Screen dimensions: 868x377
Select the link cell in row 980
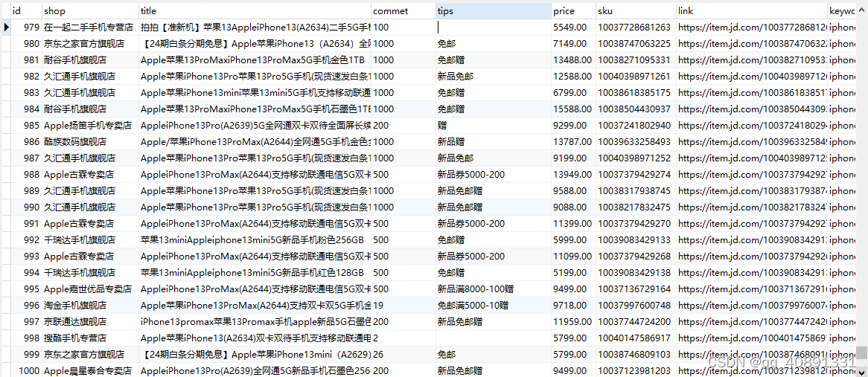pos(752,43)
